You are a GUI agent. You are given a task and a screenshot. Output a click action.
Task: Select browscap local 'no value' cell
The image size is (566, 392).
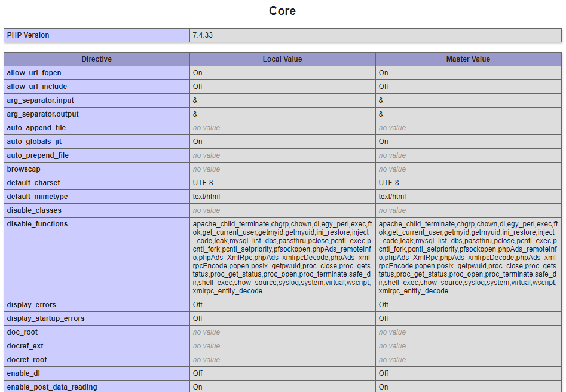click(283, 169)
